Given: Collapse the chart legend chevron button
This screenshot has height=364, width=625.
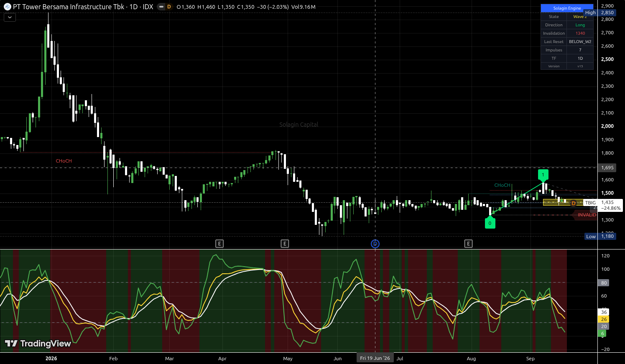Looking at the screenshot, I should pos(10,18).
